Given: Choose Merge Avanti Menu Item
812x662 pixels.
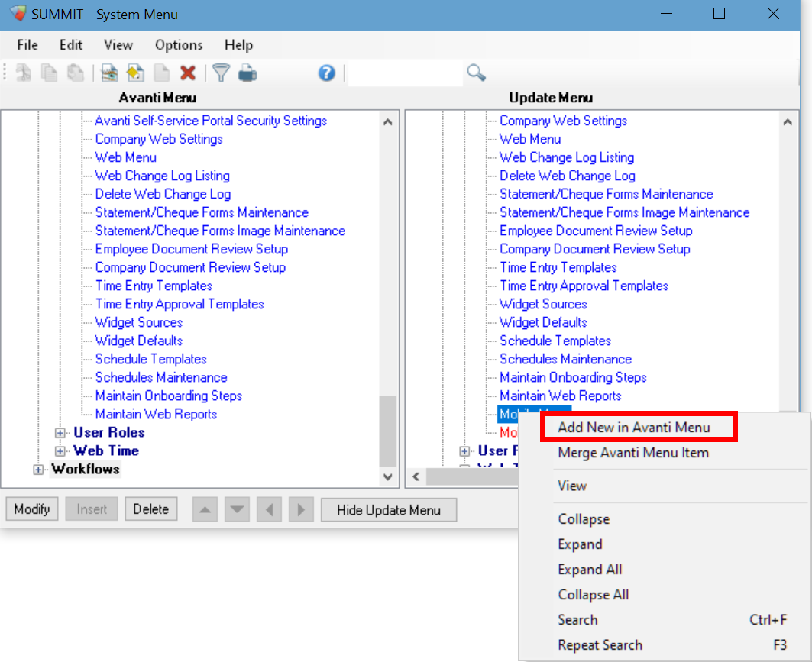Looking at the screenshot, I should (633, 453).
